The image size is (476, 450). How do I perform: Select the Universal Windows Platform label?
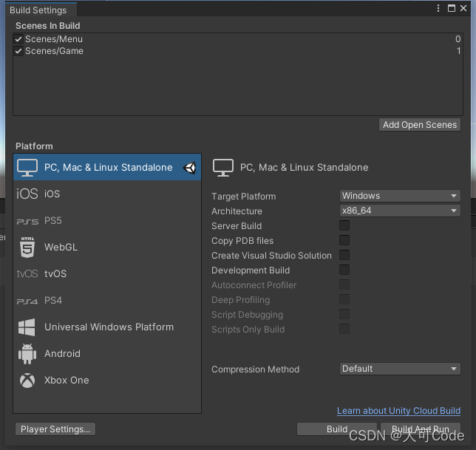(109, 327)
